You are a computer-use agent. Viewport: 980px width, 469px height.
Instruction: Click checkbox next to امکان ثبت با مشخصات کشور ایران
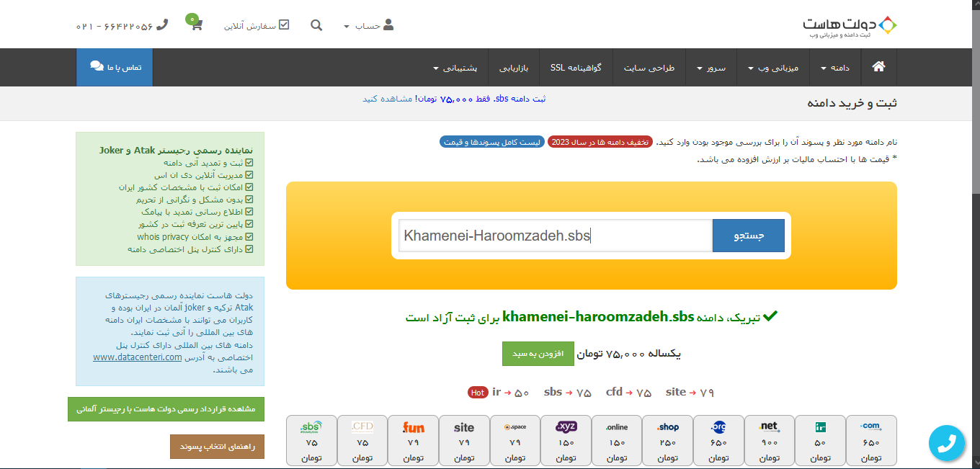coord(249,187)
